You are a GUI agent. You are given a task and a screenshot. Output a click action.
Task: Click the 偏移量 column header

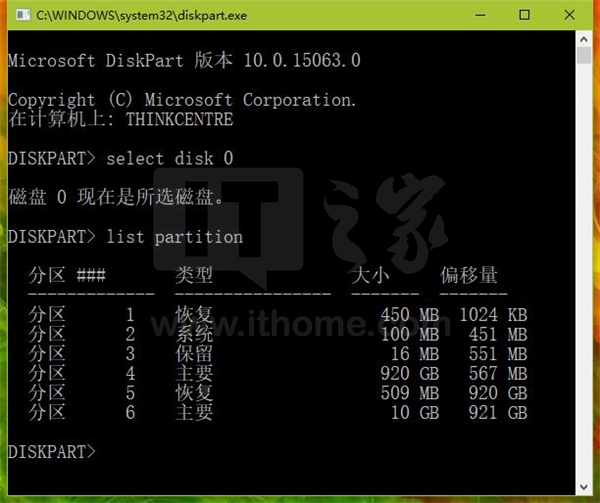(x=468, y=274)
